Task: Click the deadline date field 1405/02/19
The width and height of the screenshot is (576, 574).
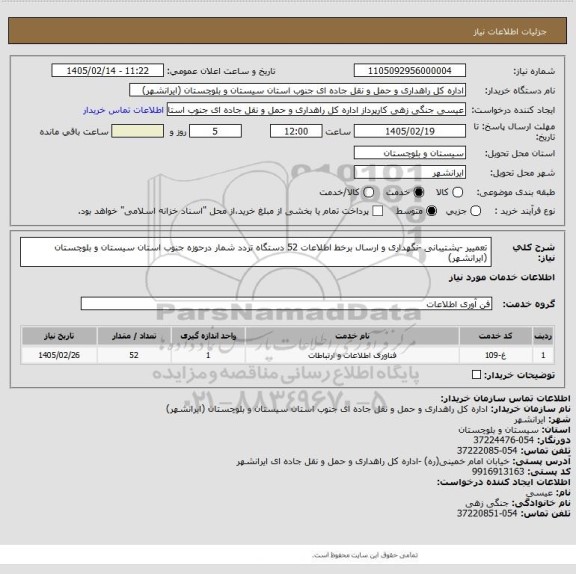Action: click(x=410, y=131)
